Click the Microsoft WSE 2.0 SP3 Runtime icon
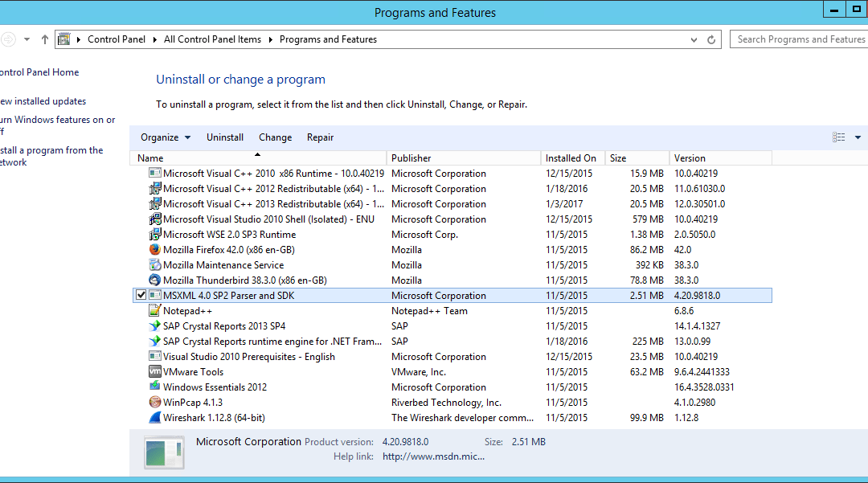This screenshot has width=868, height=483. point(155,235)
